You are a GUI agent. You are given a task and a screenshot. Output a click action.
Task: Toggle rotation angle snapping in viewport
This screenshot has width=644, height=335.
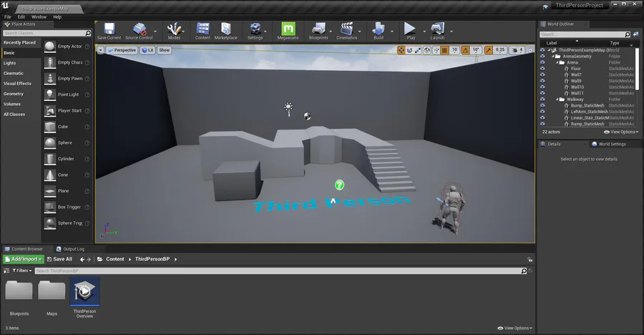tap(465, 50)
